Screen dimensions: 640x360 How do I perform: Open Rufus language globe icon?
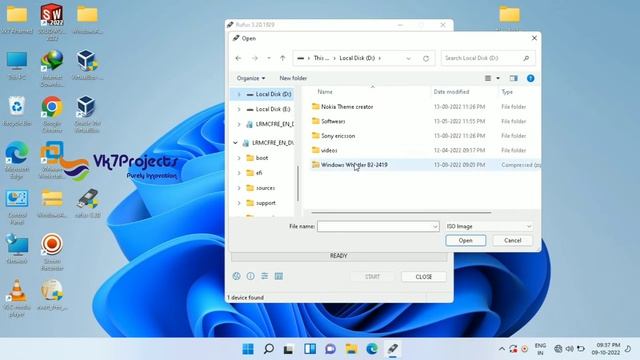pos(236,276)
